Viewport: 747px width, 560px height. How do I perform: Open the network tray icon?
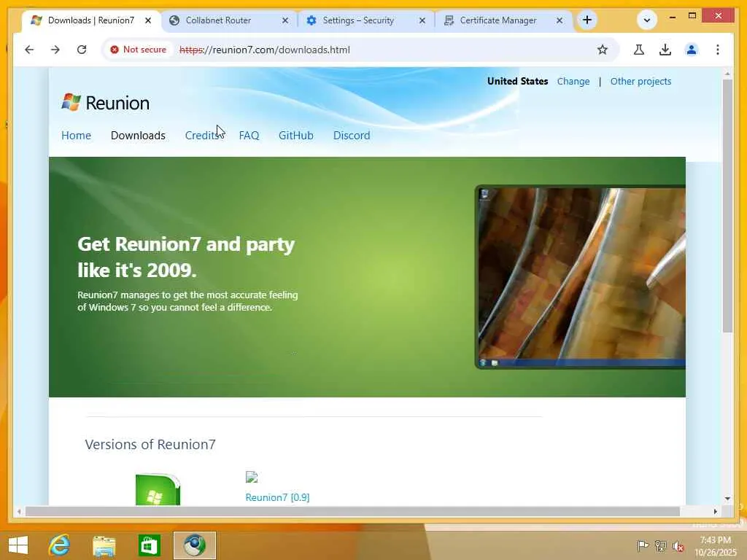click(660, 545)
